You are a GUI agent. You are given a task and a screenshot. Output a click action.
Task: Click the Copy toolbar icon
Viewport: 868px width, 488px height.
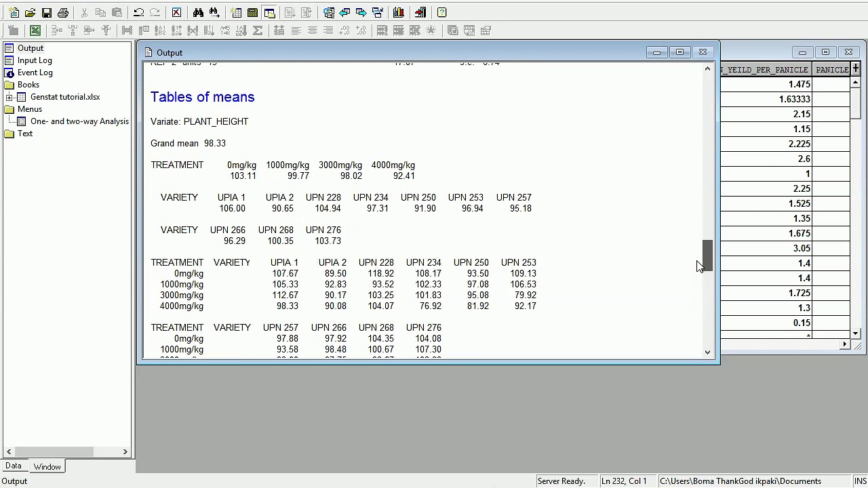(x=100, y=12)
